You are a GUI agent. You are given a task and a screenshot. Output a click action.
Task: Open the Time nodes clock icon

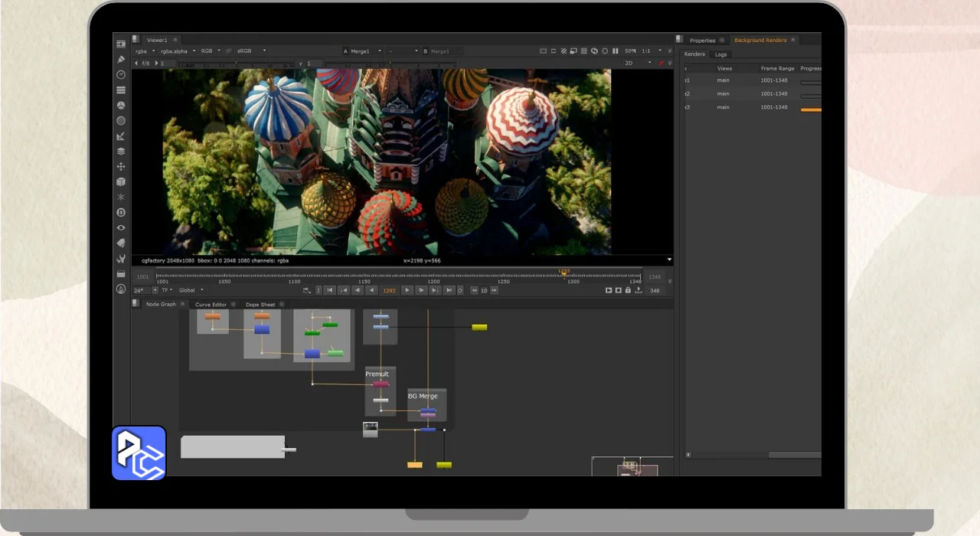click(121, 74)
